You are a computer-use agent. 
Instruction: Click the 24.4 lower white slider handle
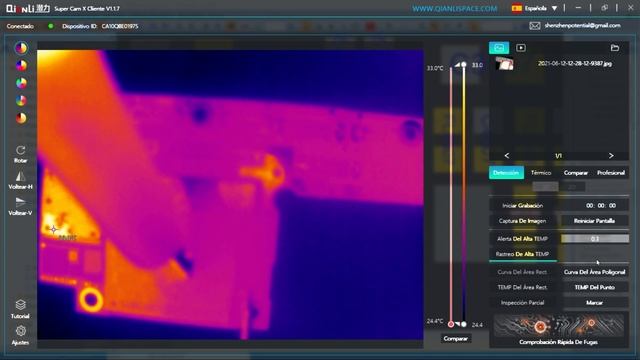[464, 324]
